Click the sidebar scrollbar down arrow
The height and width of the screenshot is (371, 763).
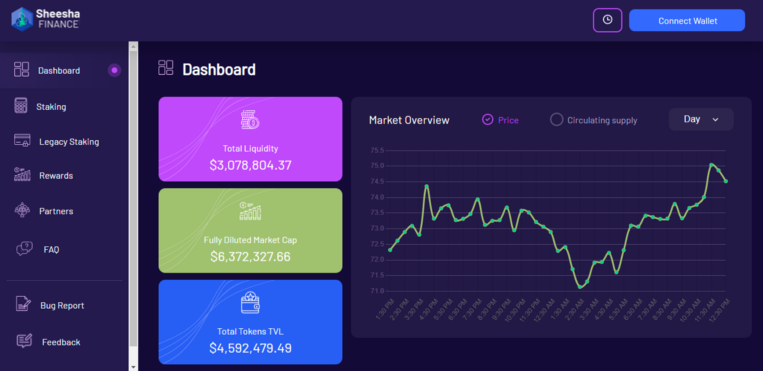pos(133,366)
